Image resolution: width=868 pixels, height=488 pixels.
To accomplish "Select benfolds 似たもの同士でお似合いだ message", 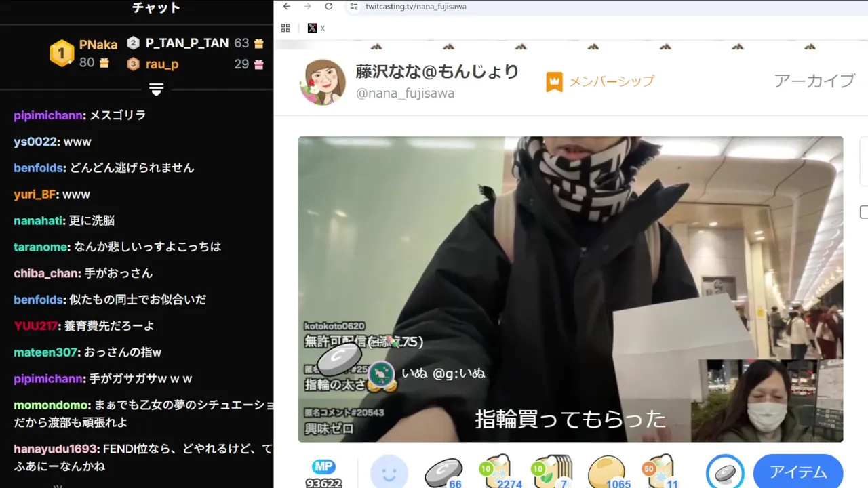I will click(x=110, y=299).
